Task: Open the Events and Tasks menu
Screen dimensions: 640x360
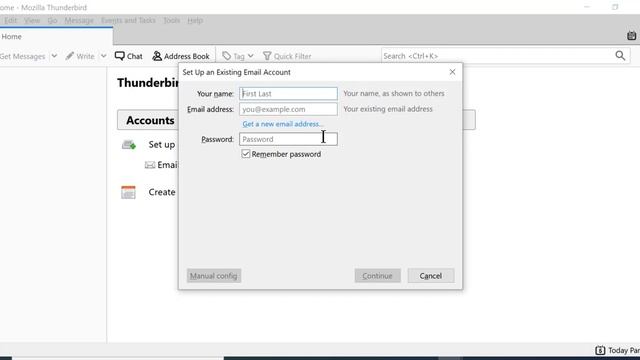Action: click(x=128, y=20)
